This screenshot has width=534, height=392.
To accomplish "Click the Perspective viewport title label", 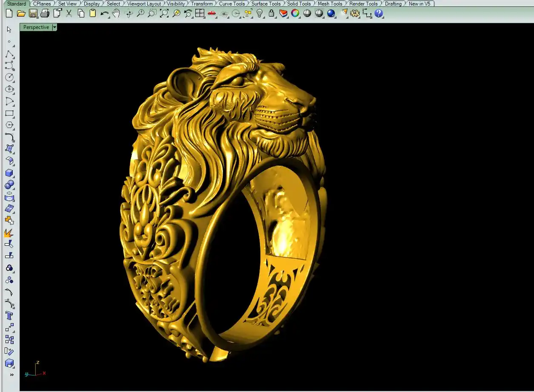I will tap(36, 27).
